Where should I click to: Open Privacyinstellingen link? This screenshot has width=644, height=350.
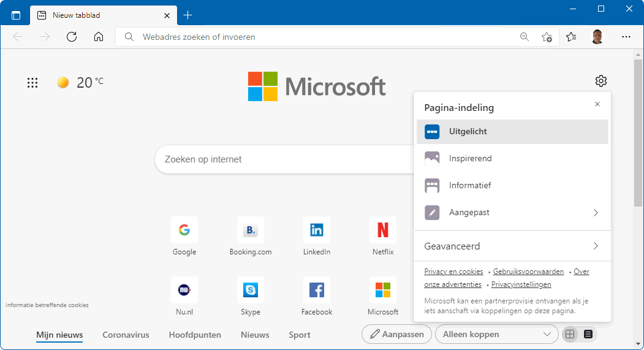tap(521, 284)
